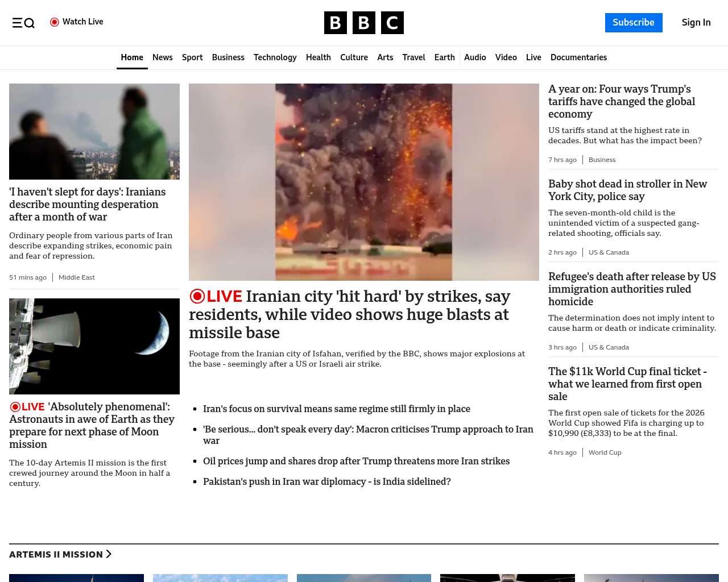Switch to Documentaries tab
The height and width of the screenshot is (582, 728).
point(578,57)
